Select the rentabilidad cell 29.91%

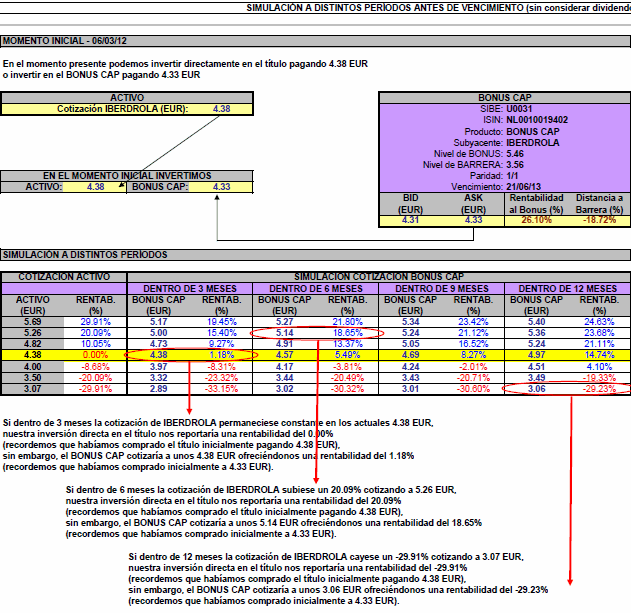click(x=95, y=322)
